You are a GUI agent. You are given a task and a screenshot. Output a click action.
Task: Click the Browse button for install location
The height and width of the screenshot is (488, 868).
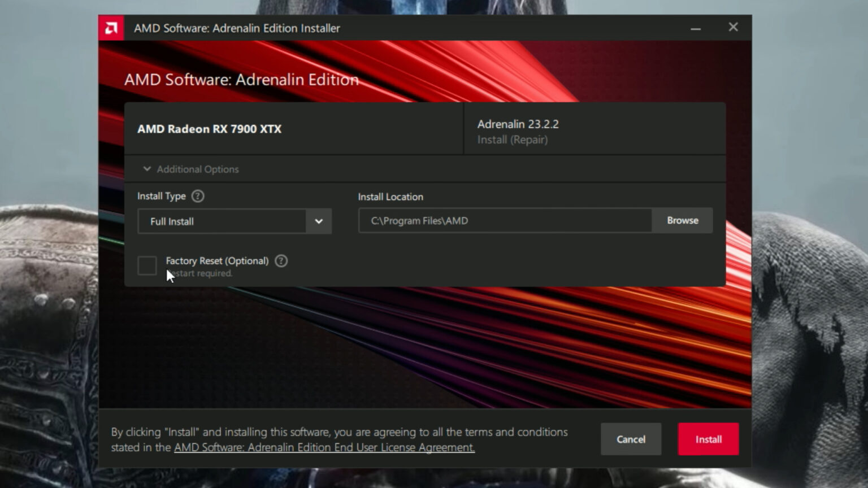coord(682,220)
